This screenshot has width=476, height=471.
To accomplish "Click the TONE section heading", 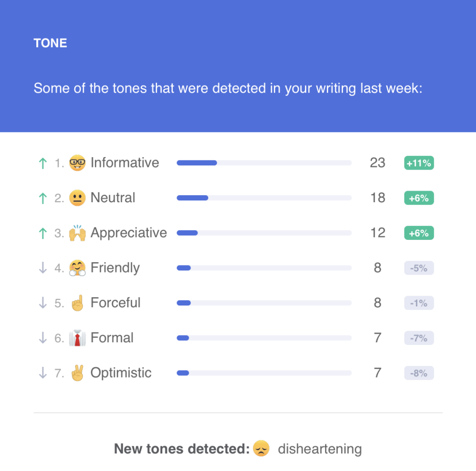I will click(x=50, y=43).
